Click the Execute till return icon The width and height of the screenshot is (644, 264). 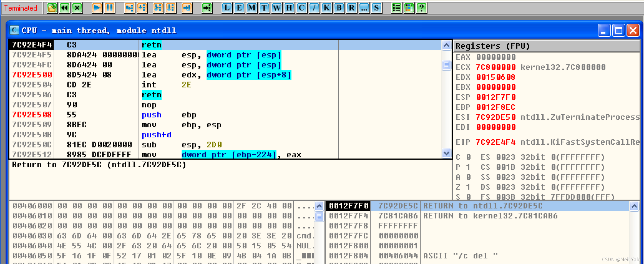click(187, 8)
